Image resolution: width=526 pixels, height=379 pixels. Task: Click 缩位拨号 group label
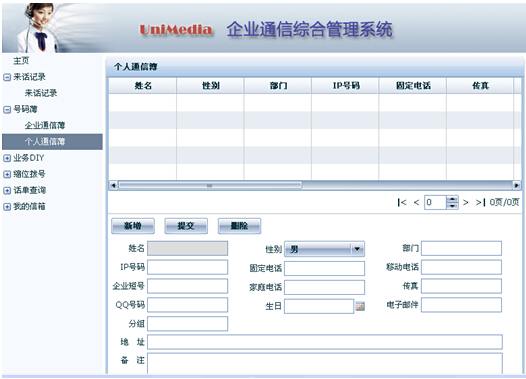click(x=29, y=174)
